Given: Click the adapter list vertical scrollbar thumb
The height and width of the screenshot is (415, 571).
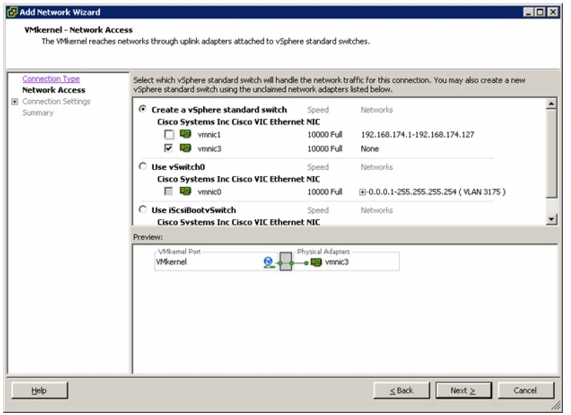Looking at the screenshot, I should [x=552, y=154].
